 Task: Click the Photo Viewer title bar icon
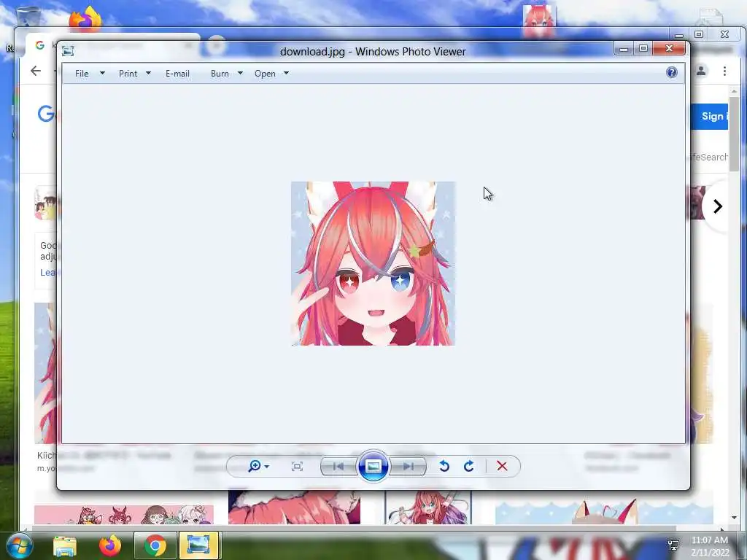click(68, 51)
